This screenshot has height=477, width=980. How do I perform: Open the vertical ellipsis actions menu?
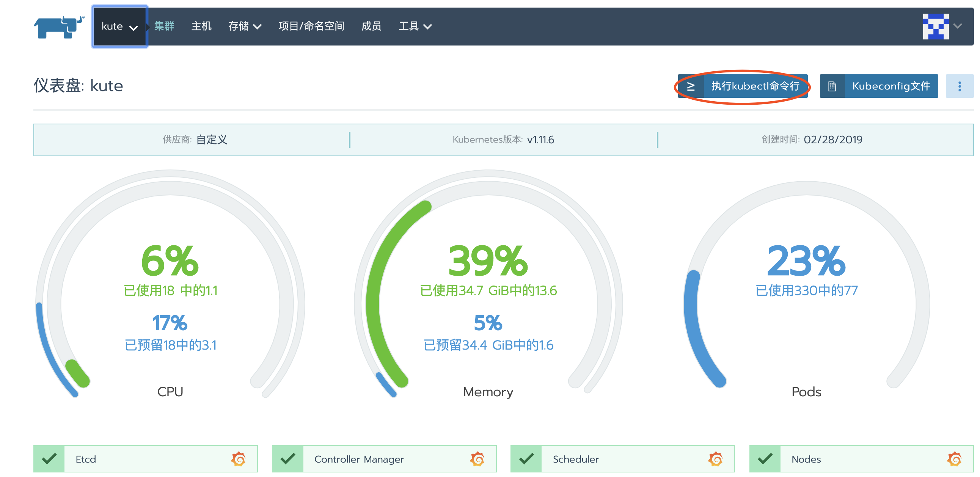[960, 87]
